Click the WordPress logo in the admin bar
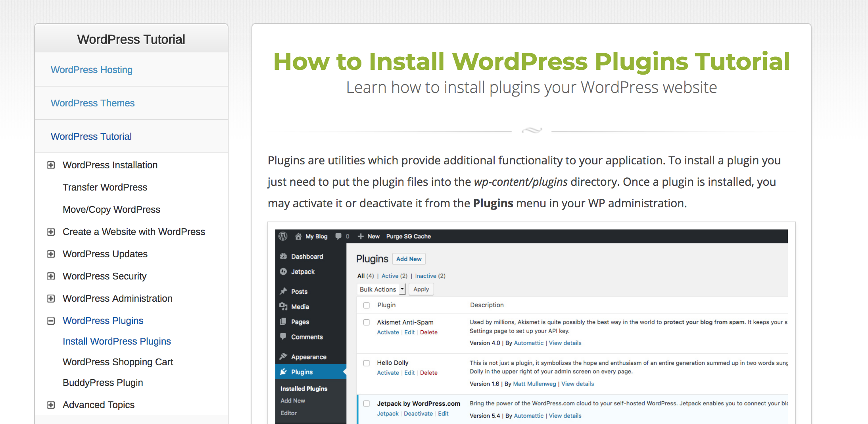 pyautogui.click(x=283, y=236)
